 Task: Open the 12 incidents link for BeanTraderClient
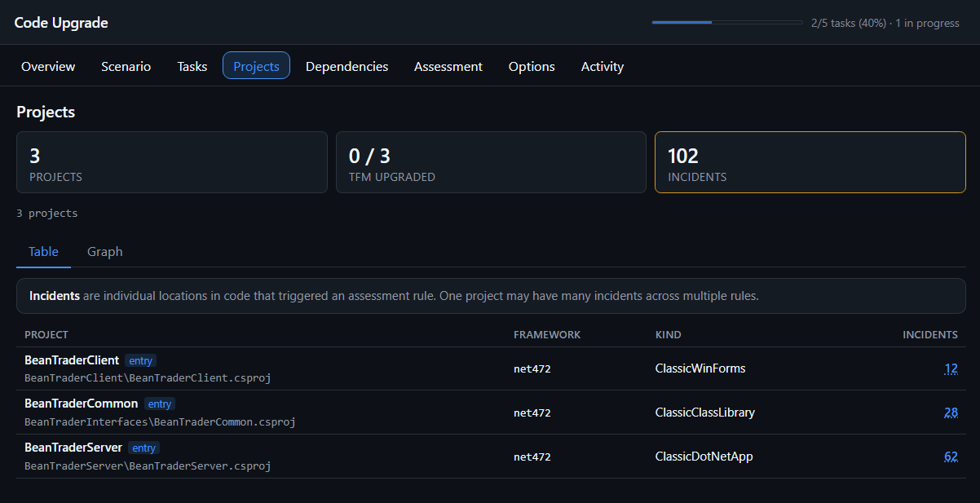pyautogui.click(x=951, y=368)
